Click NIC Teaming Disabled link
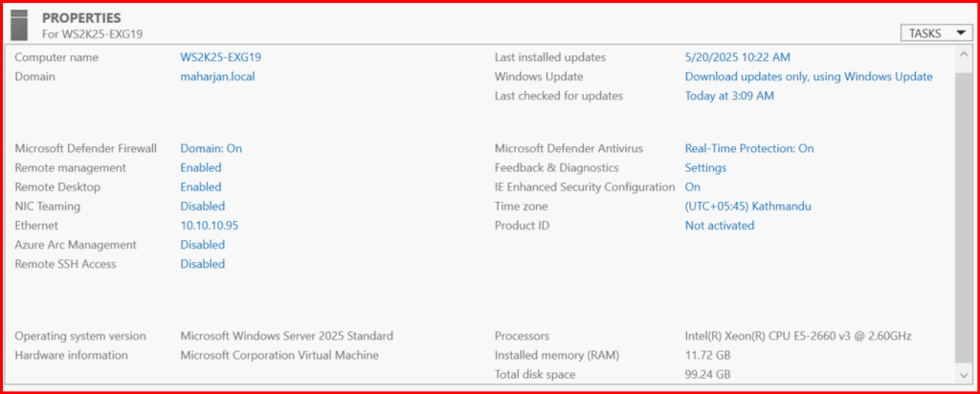 pyautogui.click(x=202, y=206)
